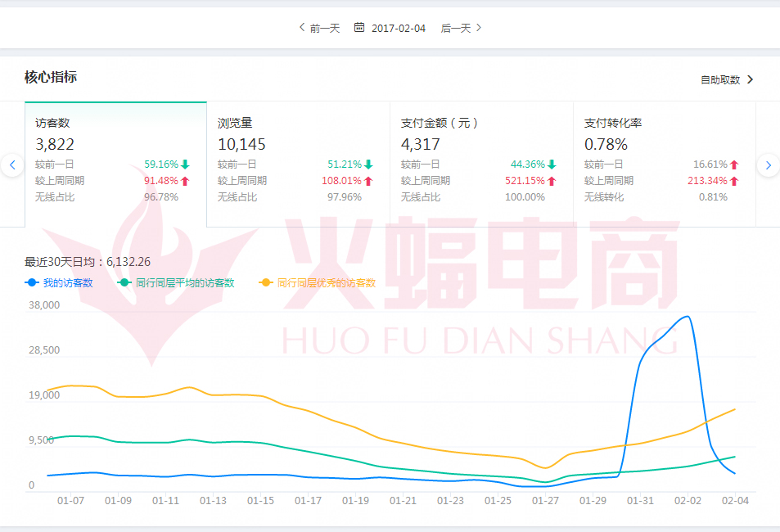Click the 19,000 y-axis label
Viewport: 780px width, 532px height.
click(x=44, y=395)
